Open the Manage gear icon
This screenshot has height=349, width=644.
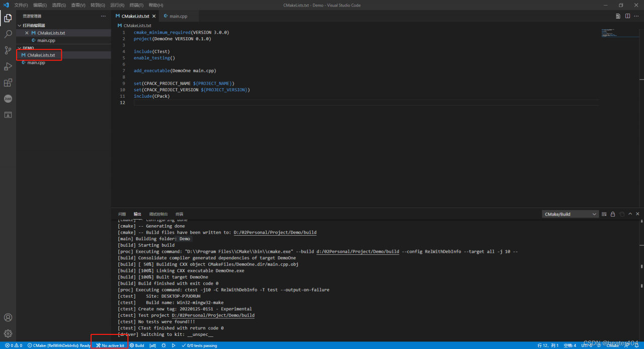[x=8, y=333]
